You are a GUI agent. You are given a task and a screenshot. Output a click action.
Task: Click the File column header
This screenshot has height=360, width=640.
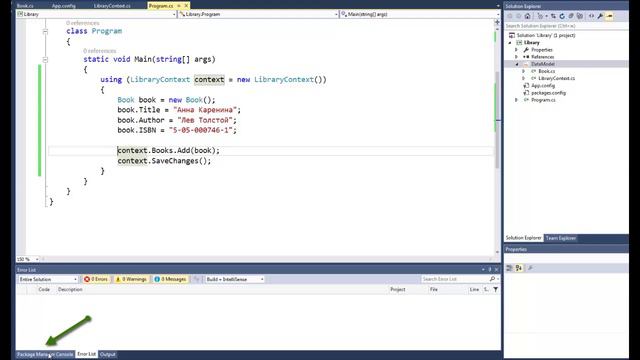tap(434, 289)
